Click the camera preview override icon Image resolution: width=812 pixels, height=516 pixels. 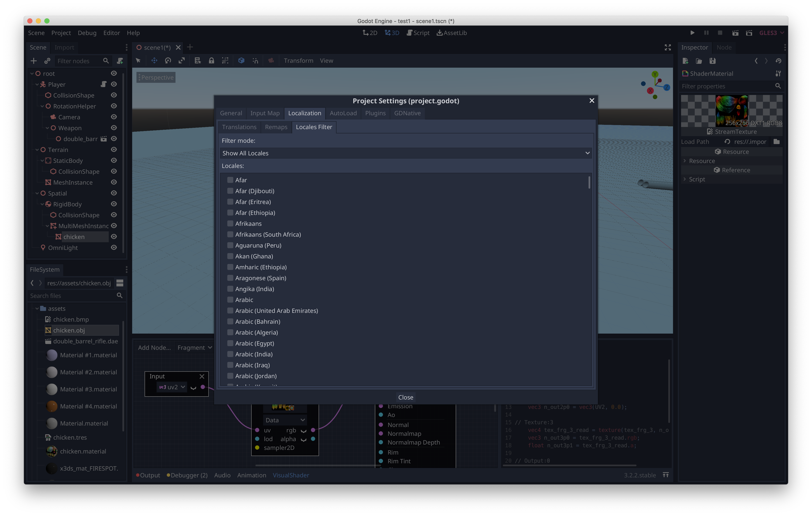coord(271,60)
